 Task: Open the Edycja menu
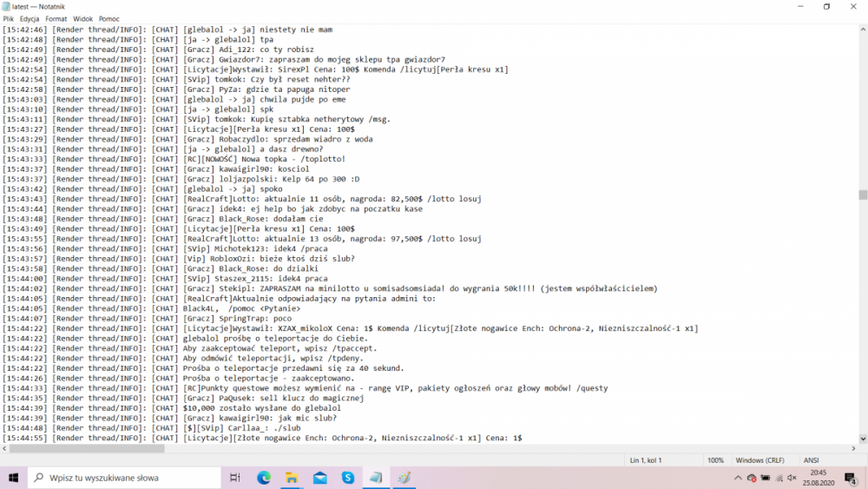pyautogui.click(x=30, y=18)
